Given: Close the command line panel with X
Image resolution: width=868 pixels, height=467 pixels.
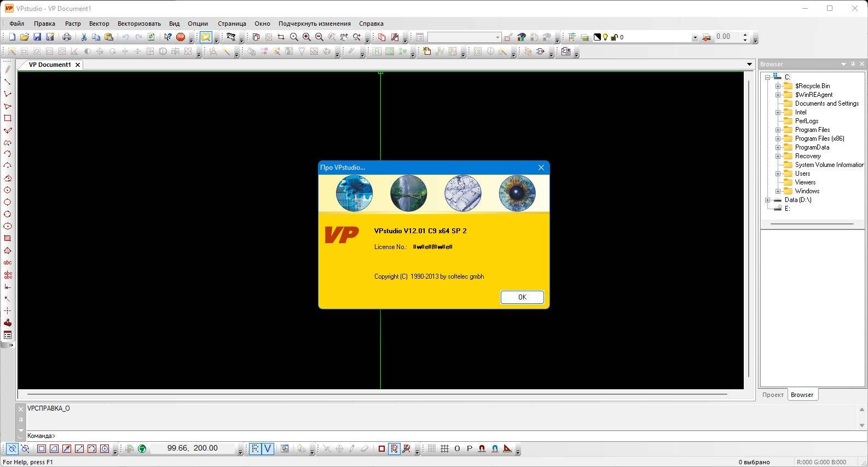Looking at the screenshot, I should click(21, 409).
